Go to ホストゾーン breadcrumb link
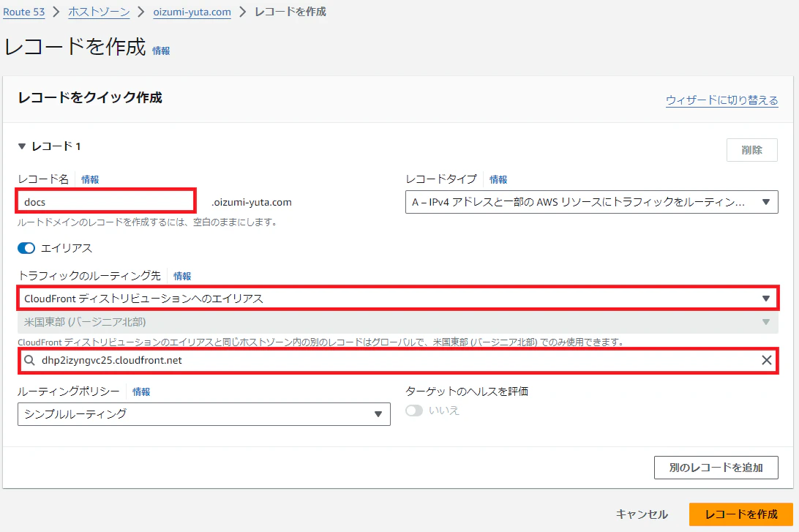 tap(99, 12)
